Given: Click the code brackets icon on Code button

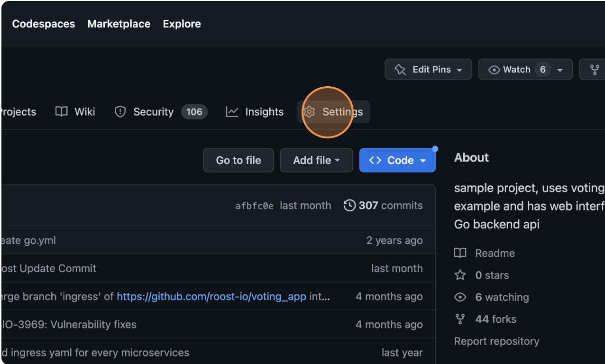Looking at the screenshot, I should click(x=375, y=160).
